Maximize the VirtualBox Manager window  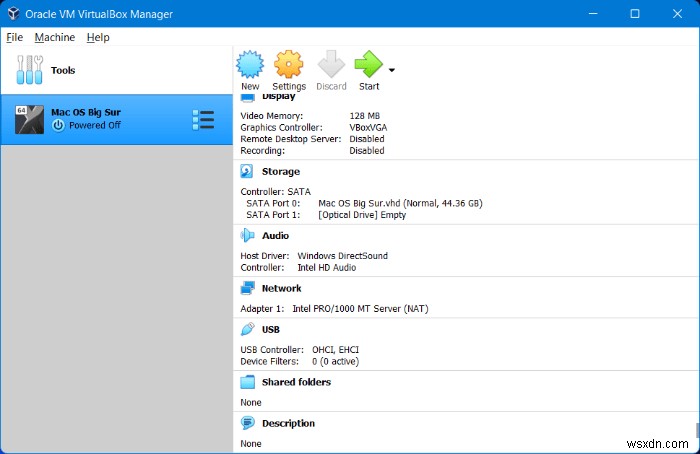tap(634, 14)
